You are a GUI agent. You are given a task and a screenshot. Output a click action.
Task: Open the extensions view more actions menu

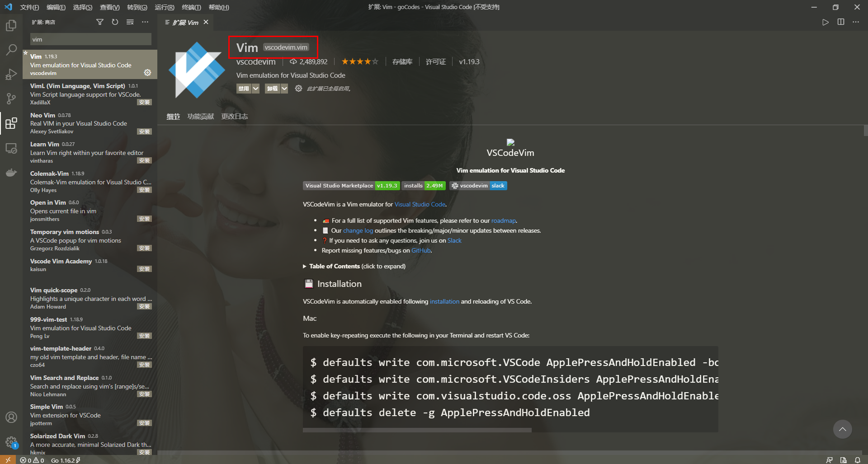pyautogui.click(x=145, y=22)
